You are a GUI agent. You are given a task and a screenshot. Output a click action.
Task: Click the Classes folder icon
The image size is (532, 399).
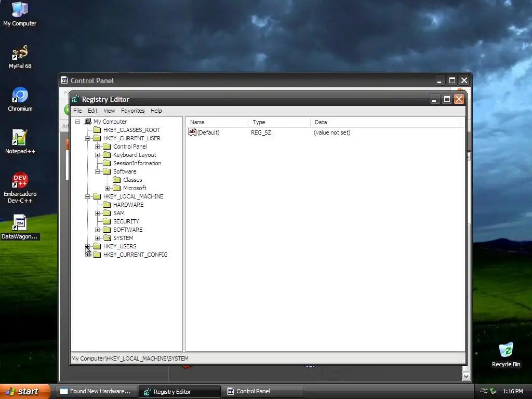coord(117,179)
